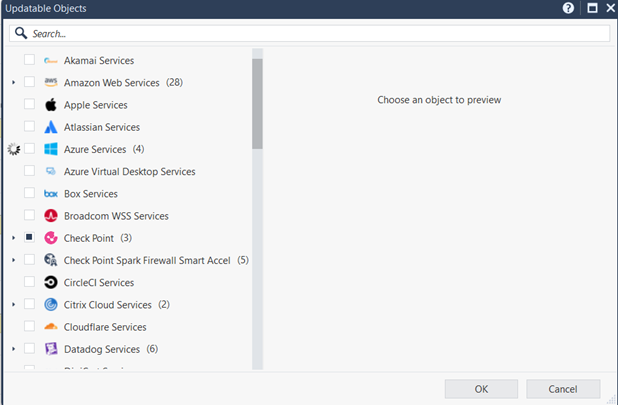Focus the Search input field
Screen dimensions: 618x405
[310, 33]
